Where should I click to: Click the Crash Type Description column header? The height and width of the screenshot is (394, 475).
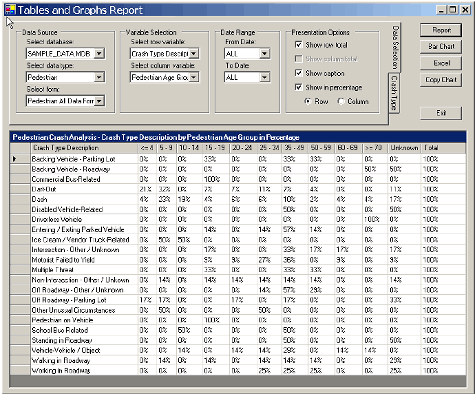click(x=84, y=148)
